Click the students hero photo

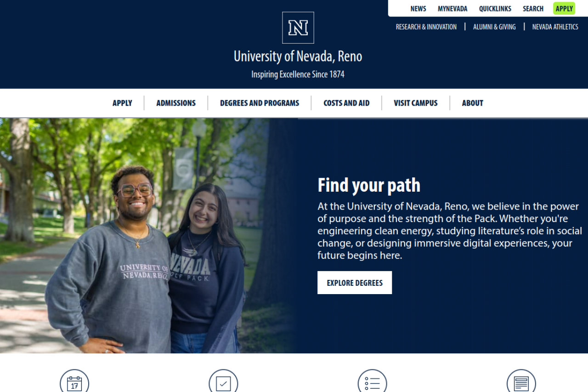149,236
